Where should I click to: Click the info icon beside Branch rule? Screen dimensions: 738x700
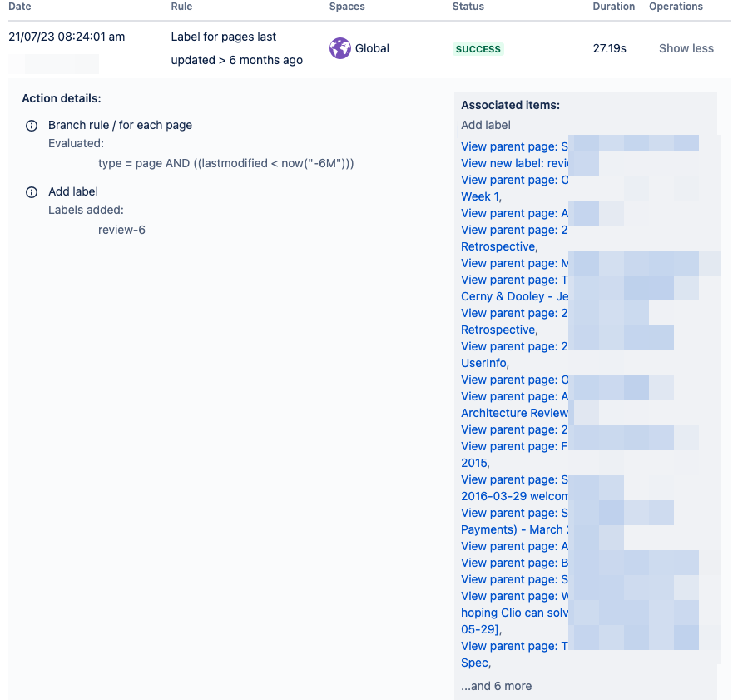coord(32,126)
